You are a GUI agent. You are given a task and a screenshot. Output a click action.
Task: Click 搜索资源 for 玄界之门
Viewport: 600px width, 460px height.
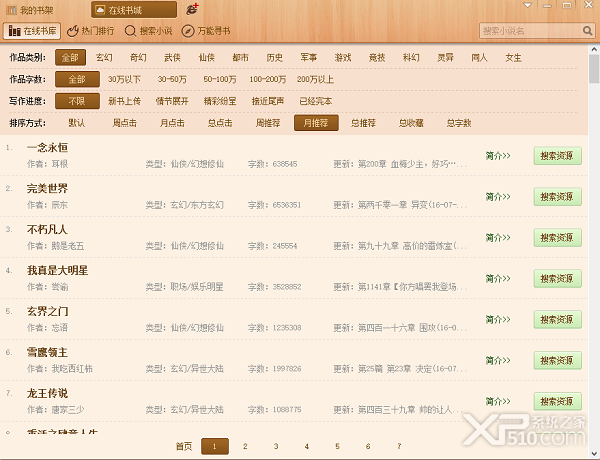558,320
